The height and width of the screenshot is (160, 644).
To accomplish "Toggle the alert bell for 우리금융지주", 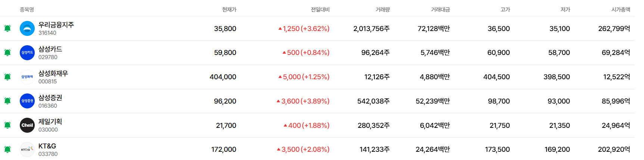I will tap(7, 28).
